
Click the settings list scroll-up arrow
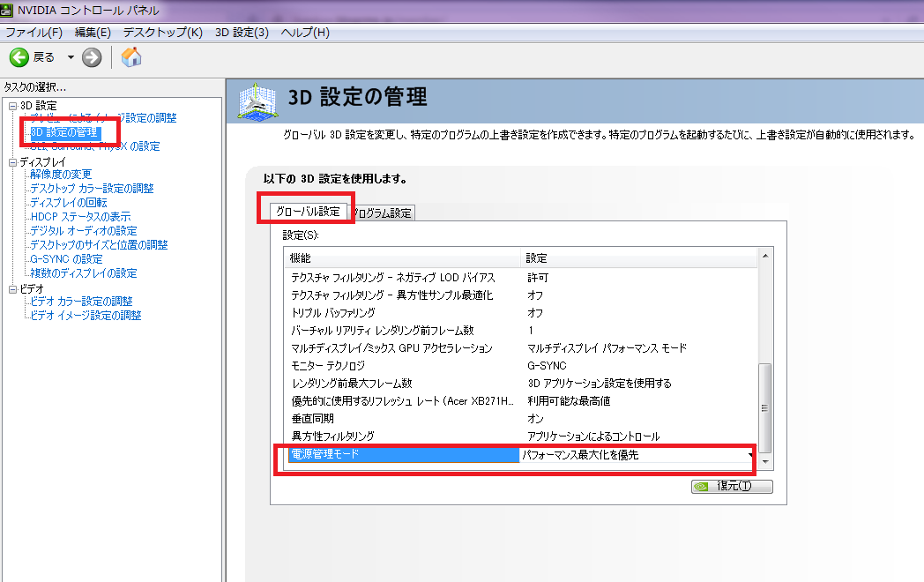pyautogui.click(x=765, y=256)
